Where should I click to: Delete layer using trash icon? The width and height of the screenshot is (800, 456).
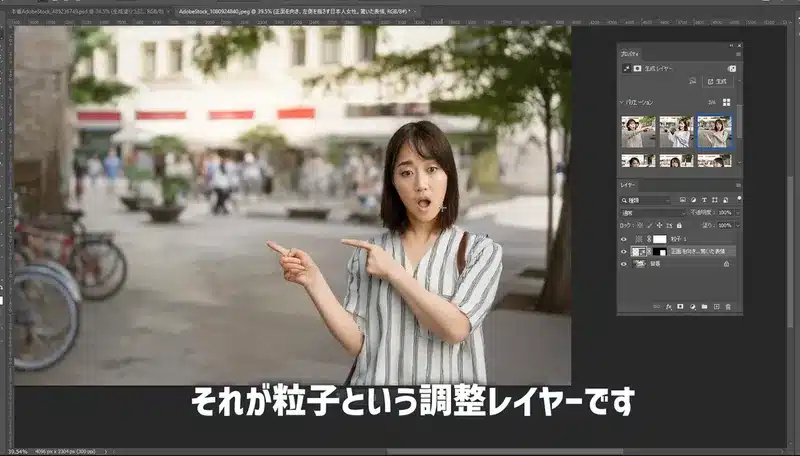(x=728, y=306)
